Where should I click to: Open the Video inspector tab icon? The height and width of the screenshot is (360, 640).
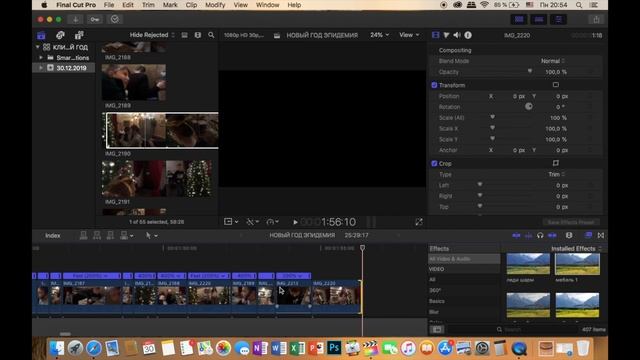tap(436, 35)
